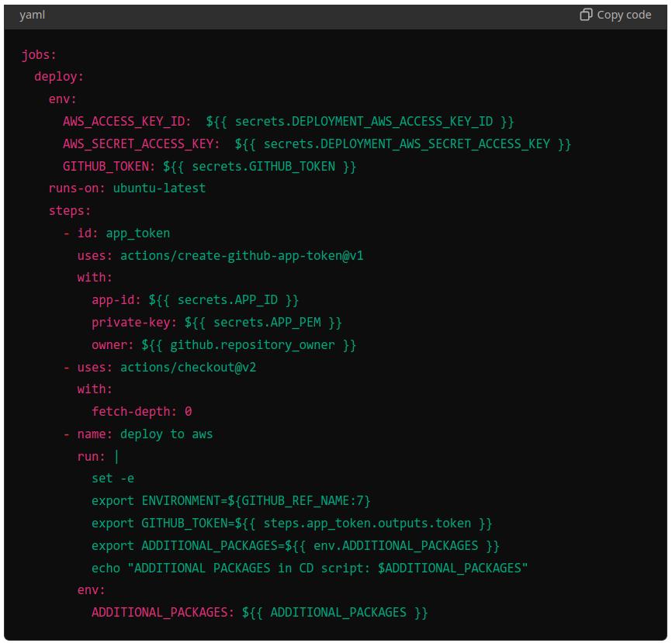Click the 'owner:' key
The height and width of the screenshot is (643, 672).
click(x=113, y=345)
